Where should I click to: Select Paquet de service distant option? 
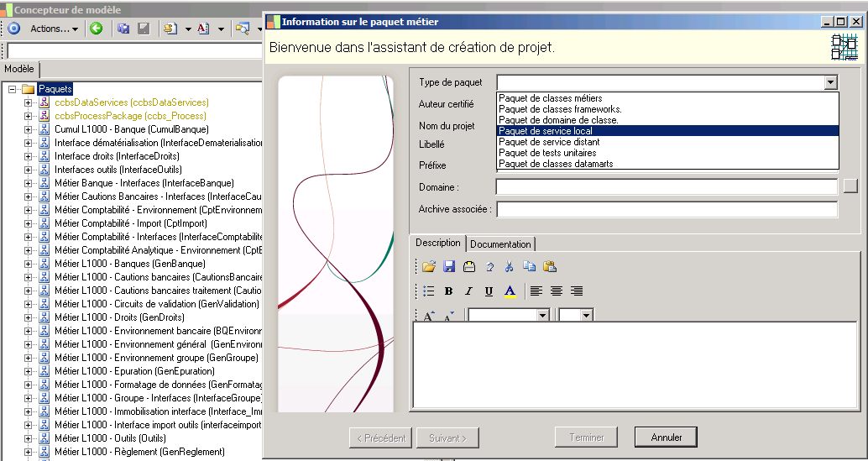coord(667,142)
